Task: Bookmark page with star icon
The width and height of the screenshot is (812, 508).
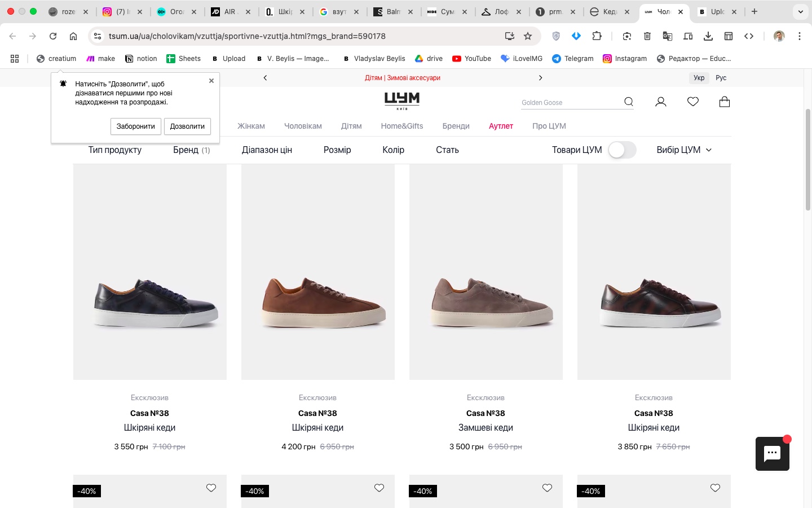Action: [528, 36]
